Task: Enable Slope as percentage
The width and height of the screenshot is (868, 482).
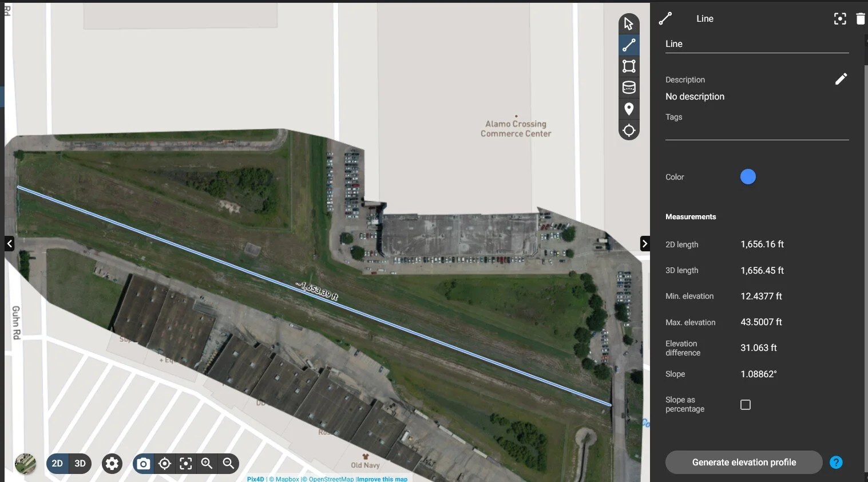Action: (745, 404)
